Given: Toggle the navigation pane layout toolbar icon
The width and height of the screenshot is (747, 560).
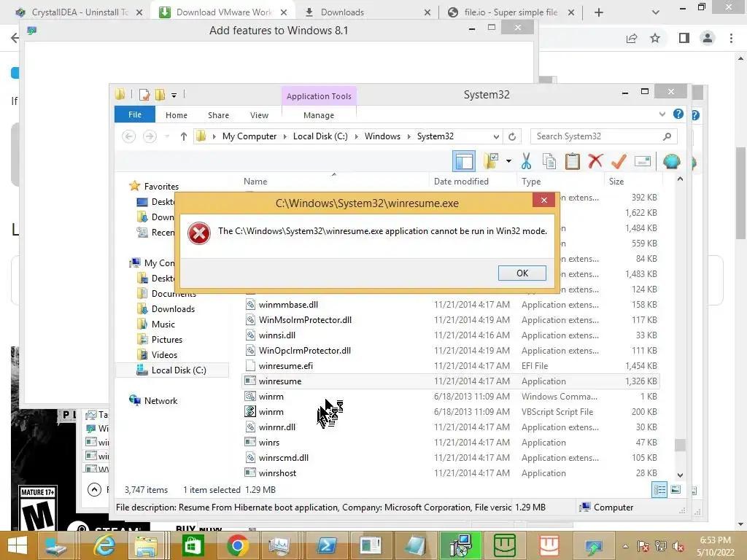Looking at the screenshot, I should [x=463, y=161].
